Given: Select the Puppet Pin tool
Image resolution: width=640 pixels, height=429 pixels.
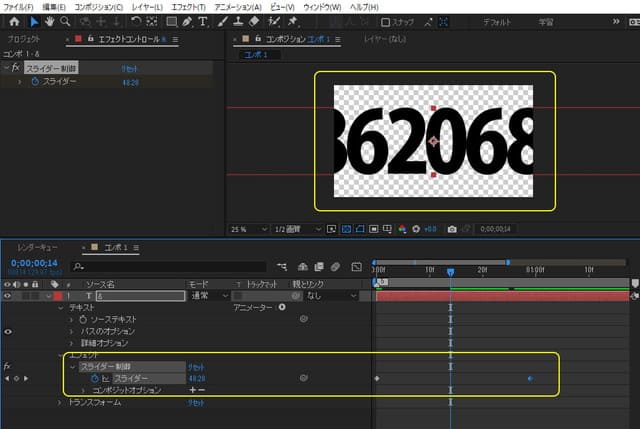Looking at the screenshot, I should pos(293,22).
